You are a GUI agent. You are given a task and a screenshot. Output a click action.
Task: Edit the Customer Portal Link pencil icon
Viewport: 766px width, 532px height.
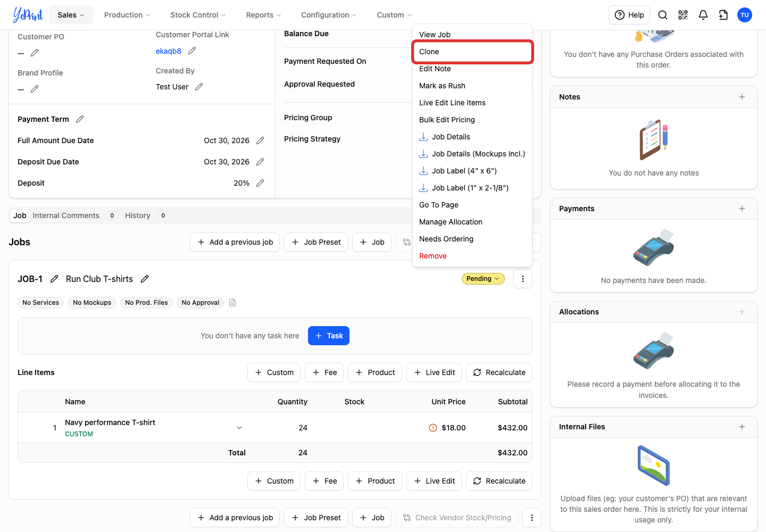[x=192, y=51]
